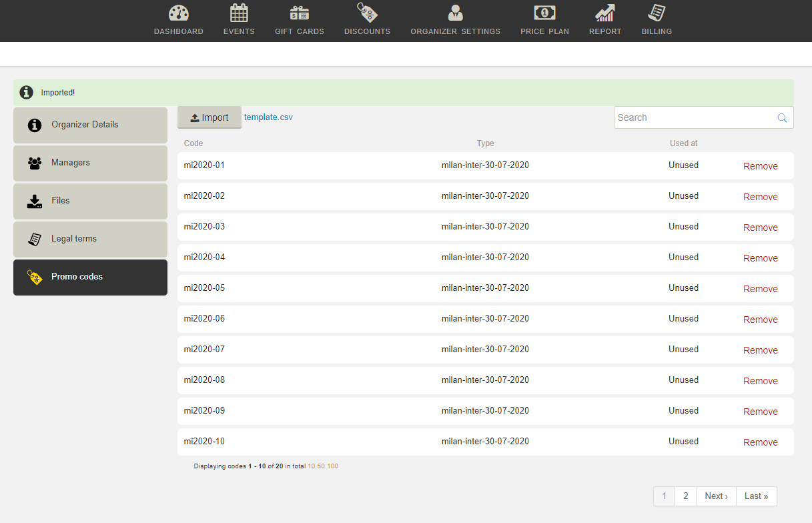Click the Import button
Viewport: 812px width, 523px height.
click(x=210, y=117)
